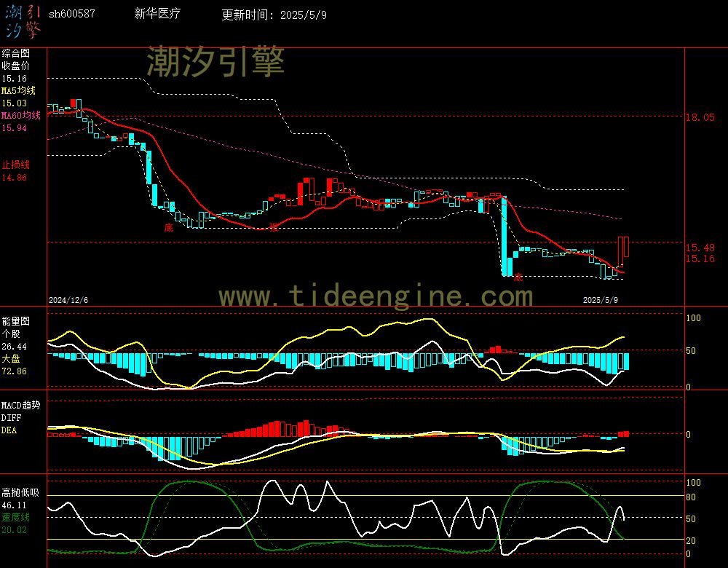The width and height of the screenshot is (728, 568).
Task: Select the 速度线 value 20.02
Action: 15,530
